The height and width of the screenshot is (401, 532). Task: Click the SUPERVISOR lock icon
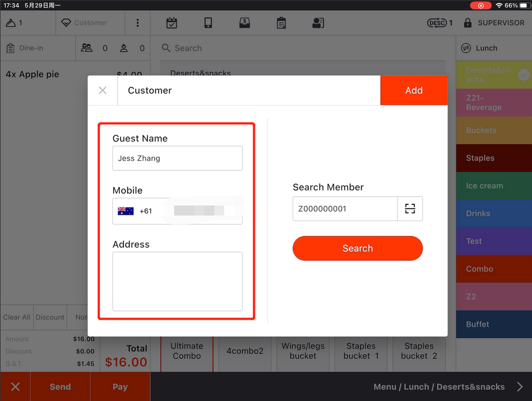pyautogui.click(x=467, y=23)
